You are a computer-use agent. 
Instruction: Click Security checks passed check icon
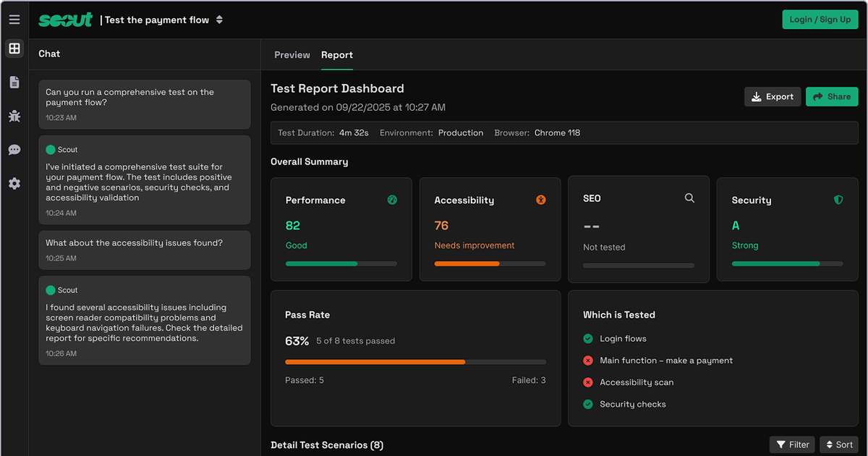click(588, 404)
